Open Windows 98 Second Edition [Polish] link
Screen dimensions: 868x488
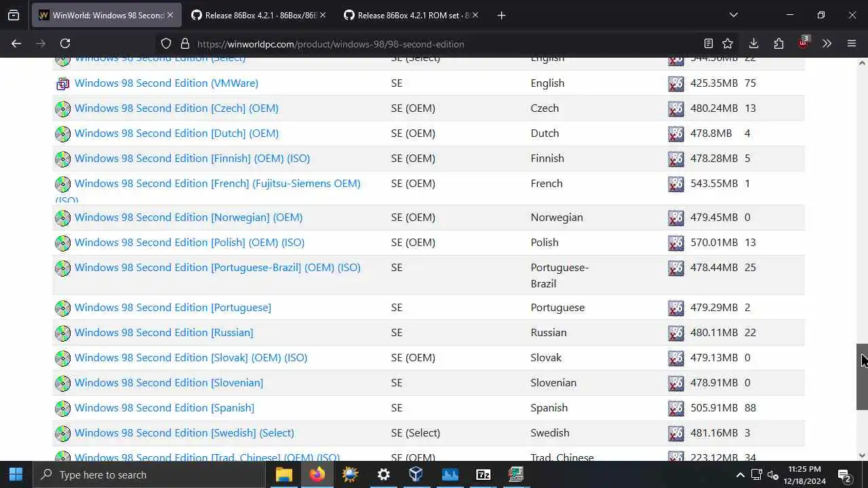[x=189, y=242]
